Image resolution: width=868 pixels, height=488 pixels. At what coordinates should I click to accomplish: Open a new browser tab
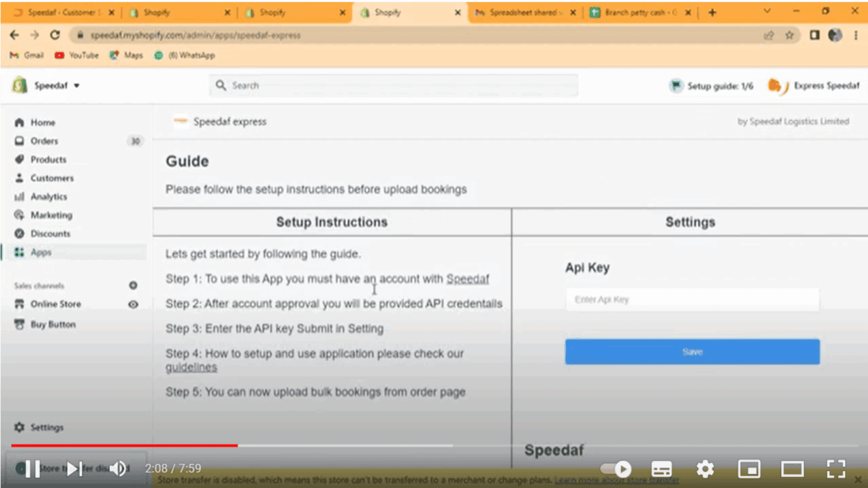click(x=712, y=12)
